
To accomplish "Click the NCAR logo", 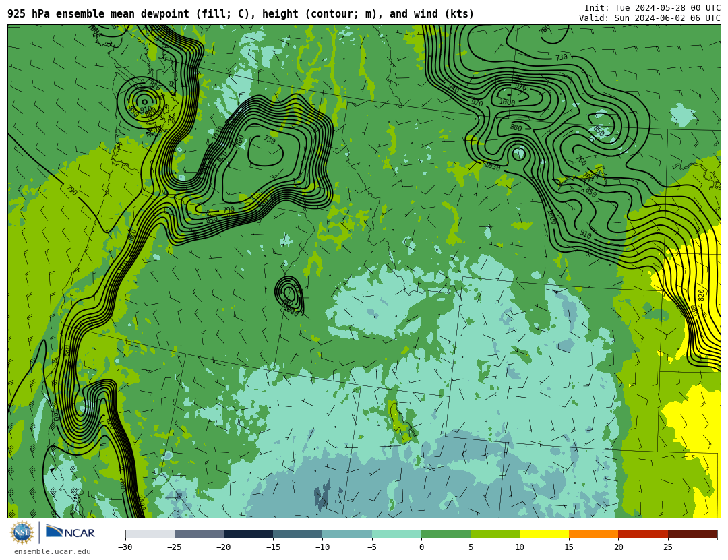I will pos(70,532).
